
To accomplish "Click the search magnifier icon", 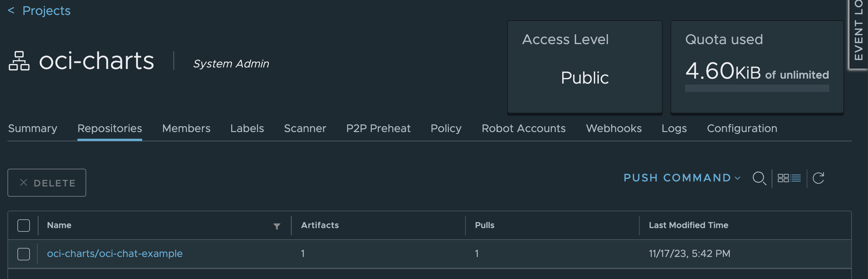I will [x=759, y=178].
